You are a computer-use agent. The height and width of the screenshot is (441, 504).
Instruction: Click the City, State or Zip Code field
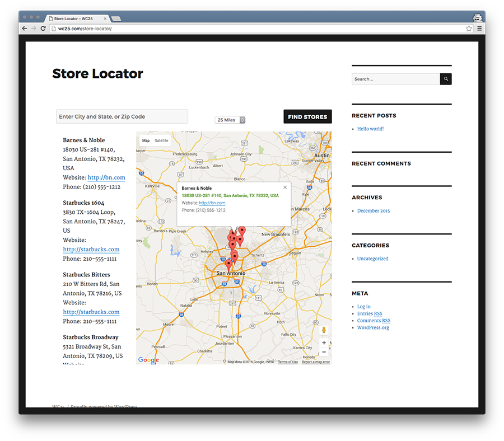pyautogui.click(x=122, y=116)
